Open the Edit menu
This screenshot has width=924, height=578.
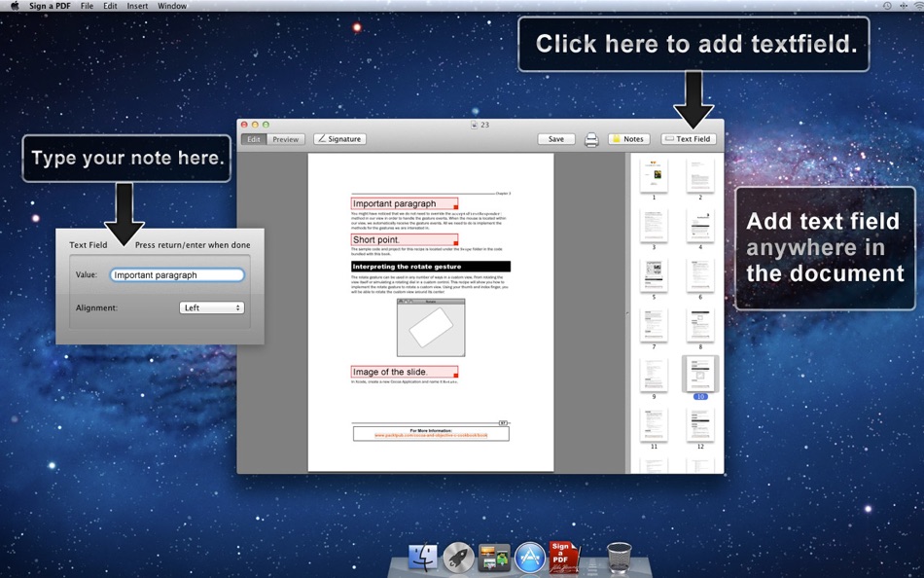[x=110, y=6]
